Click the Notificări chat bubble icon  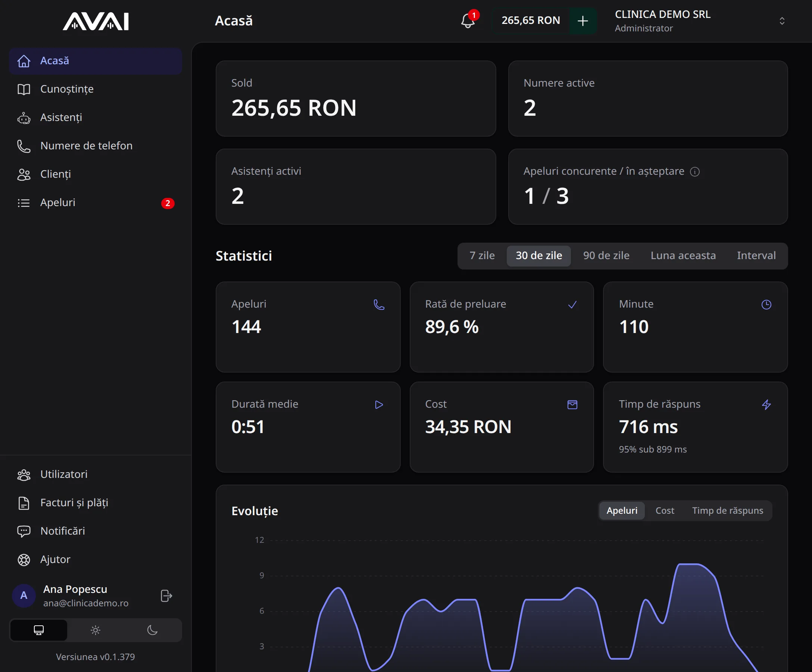[x=24, y=531]
